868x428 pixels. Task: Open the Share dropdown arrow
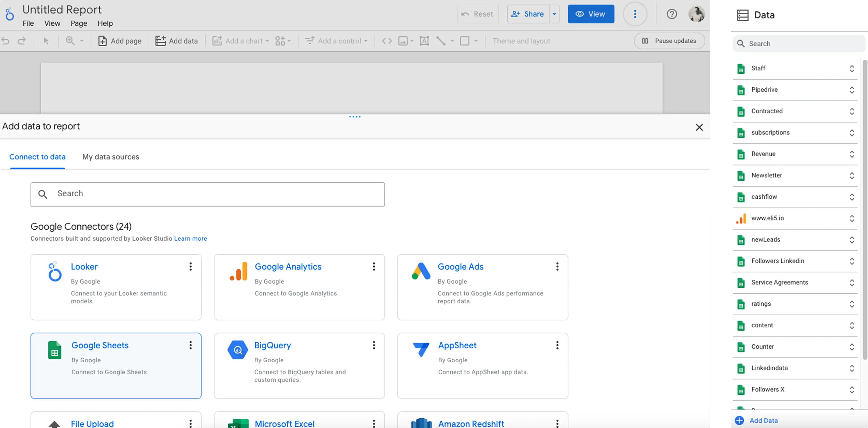coord(554,14)
